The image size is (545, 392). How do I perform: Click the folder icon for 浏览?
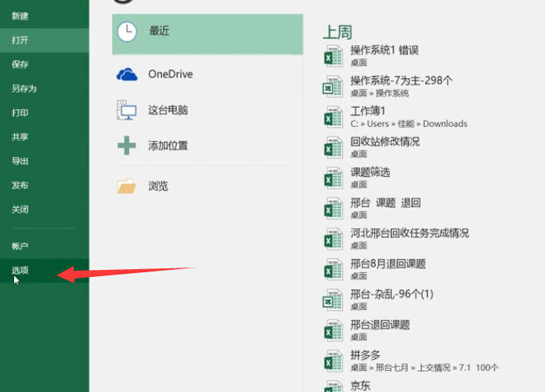(127, 186)
